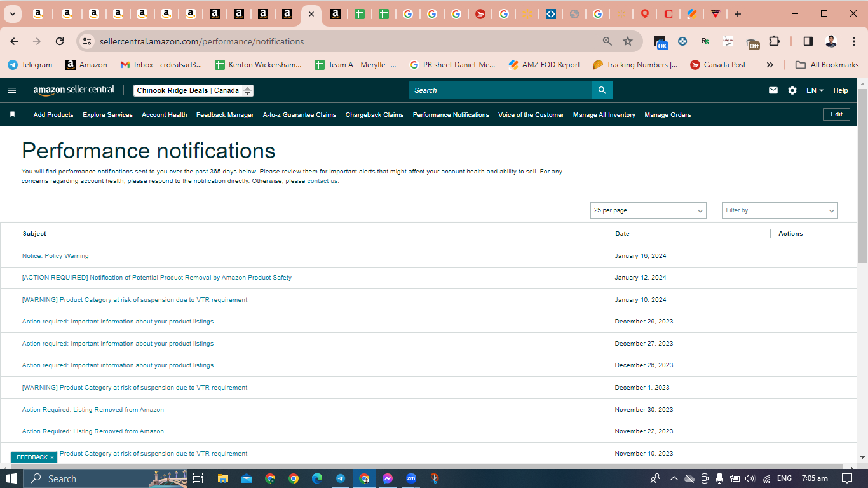Open Microsoft Edge from the taskbar
Image resolution: width=868 pixels, height=488 pixels.
pyautogui.click(x=317, y=478)
